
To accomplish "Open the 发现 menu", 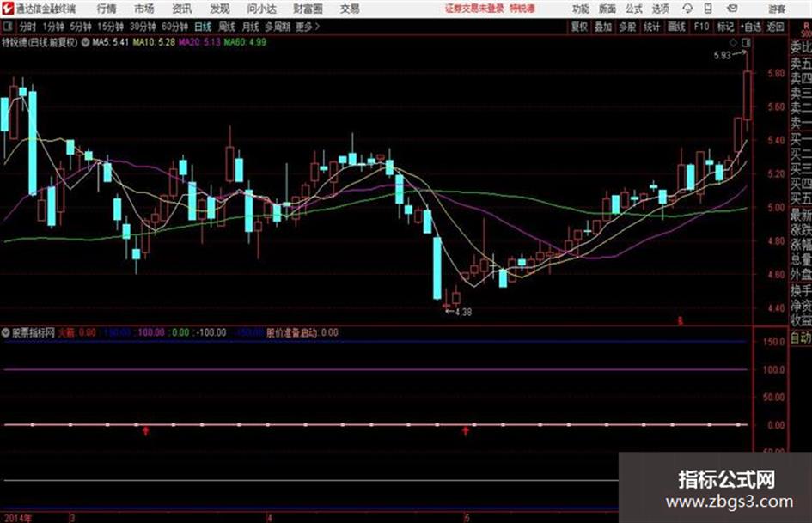I will tap(220, 9).
